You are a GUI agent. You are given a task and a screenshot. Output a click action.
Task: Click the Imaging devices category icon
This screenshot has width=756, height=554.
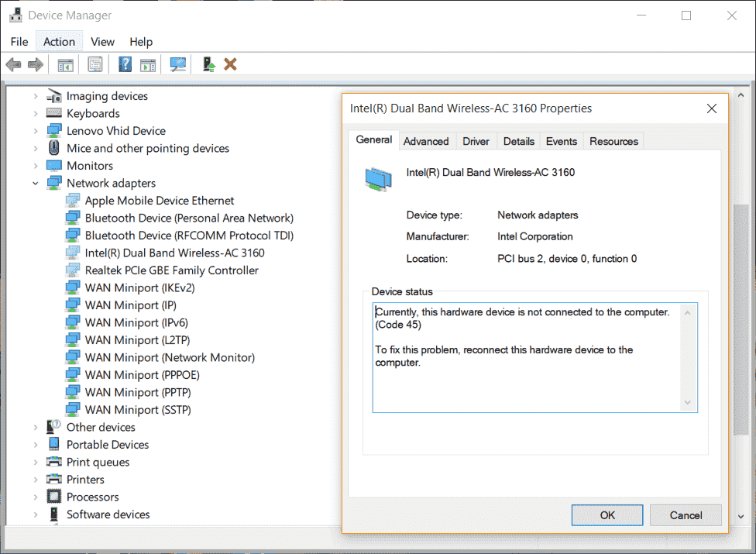[x=54, y=96]
